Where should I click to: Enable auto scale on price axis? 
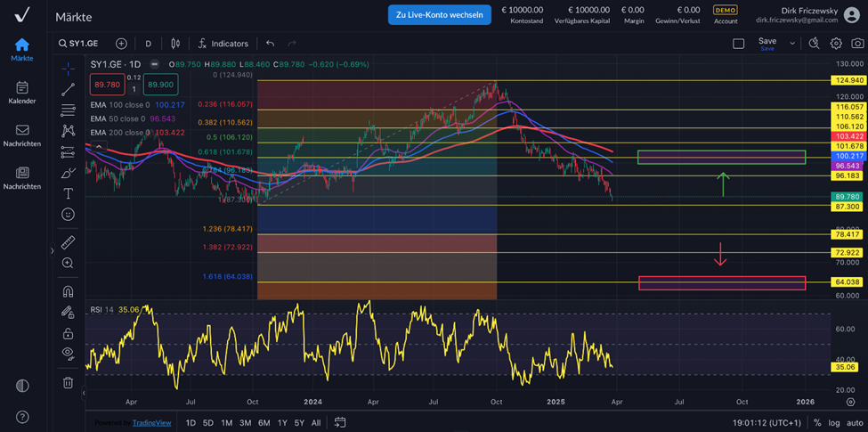[x=854, y=423]
